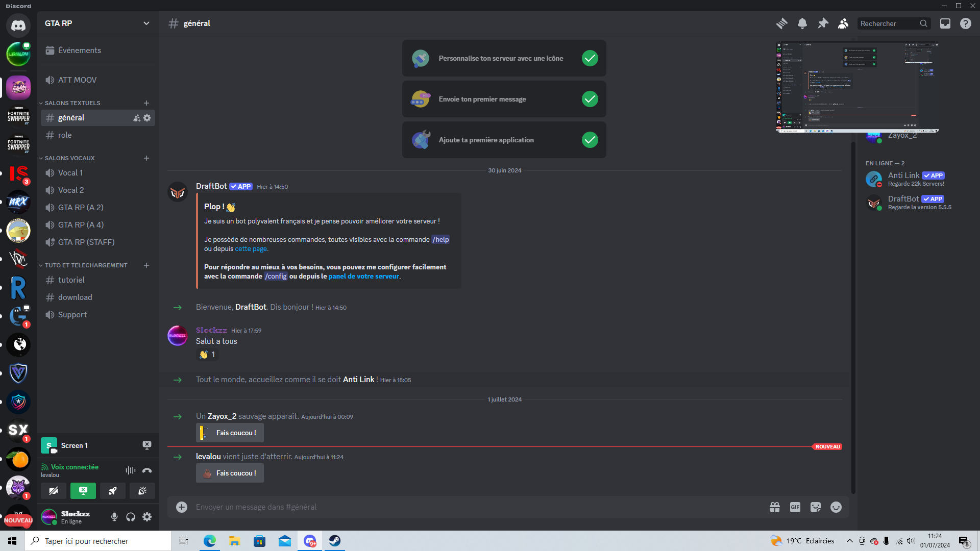The height and width of the screenshot is (551, 980).
Task: Click the plus attachment icon in message bar
Action: click(x=182, y=507)
